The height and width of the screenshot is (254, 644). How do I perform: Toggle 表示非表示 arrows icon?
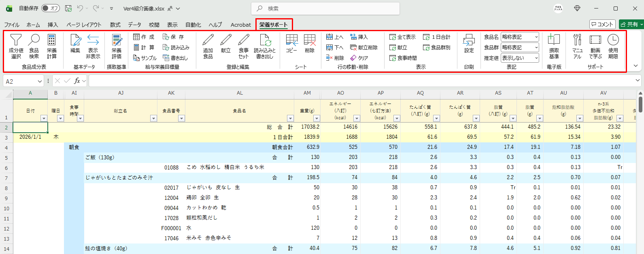tap(93, 46)
